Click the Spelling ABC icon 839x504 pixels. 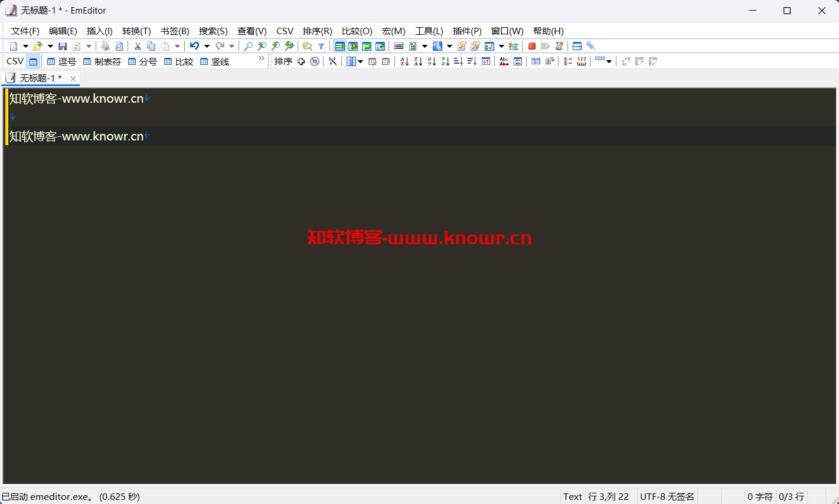click(399, 46)
